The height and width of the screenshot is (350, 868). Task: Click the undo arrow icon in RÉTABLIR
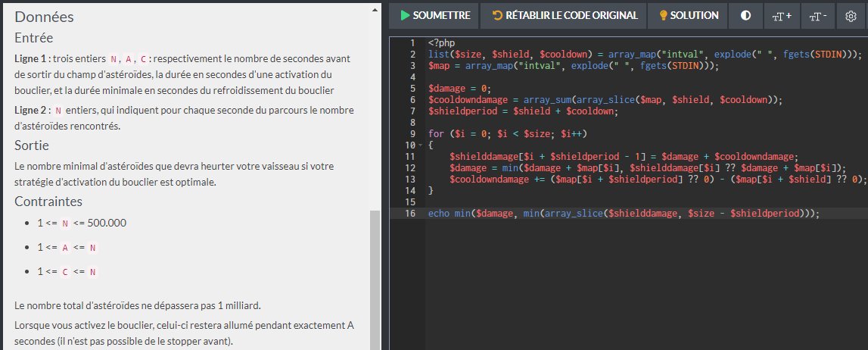point(497,15)
